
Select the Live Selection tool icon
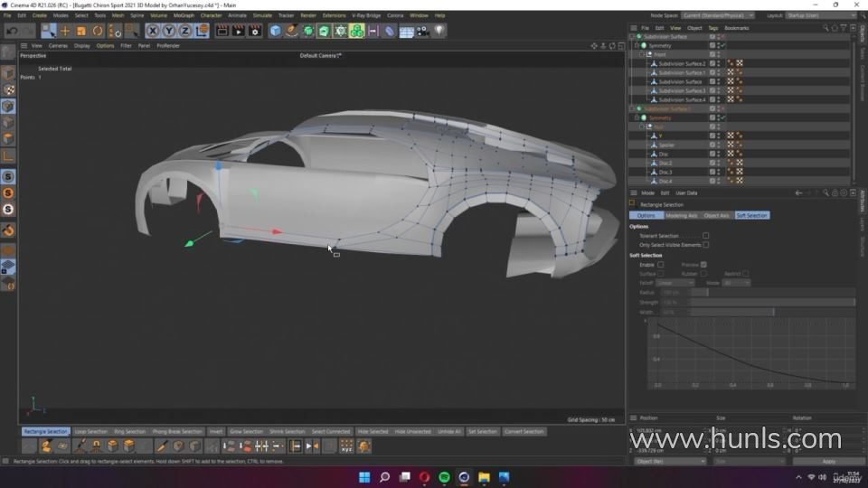(x=49, y=31)
